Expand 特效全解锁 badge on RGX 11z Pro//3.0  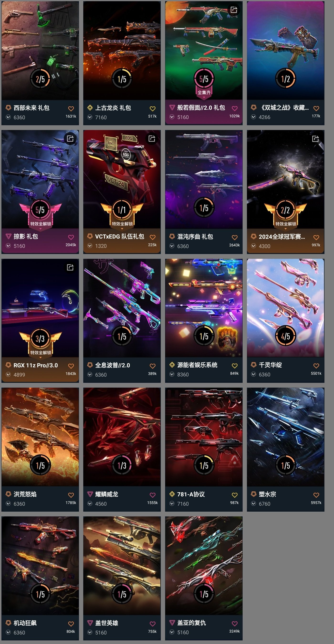(41, 353)
